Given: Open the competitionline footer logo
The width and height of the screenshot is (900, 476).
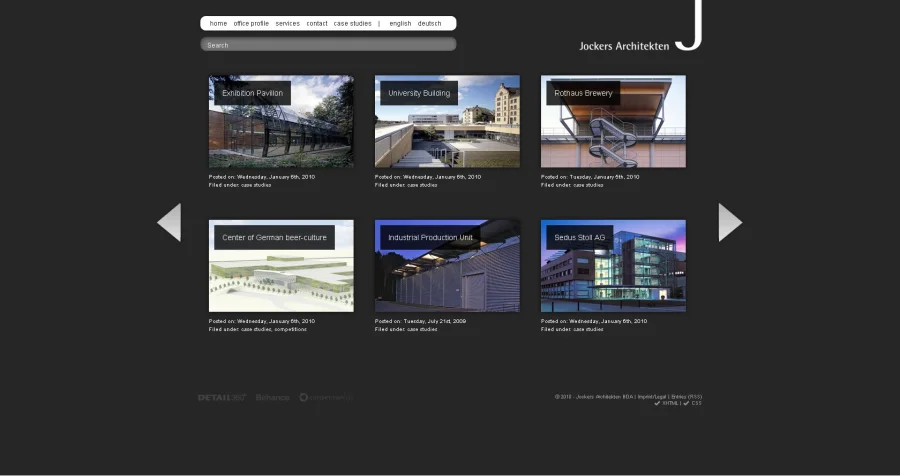Looking at the screenshot, I should tap(326, 397).
